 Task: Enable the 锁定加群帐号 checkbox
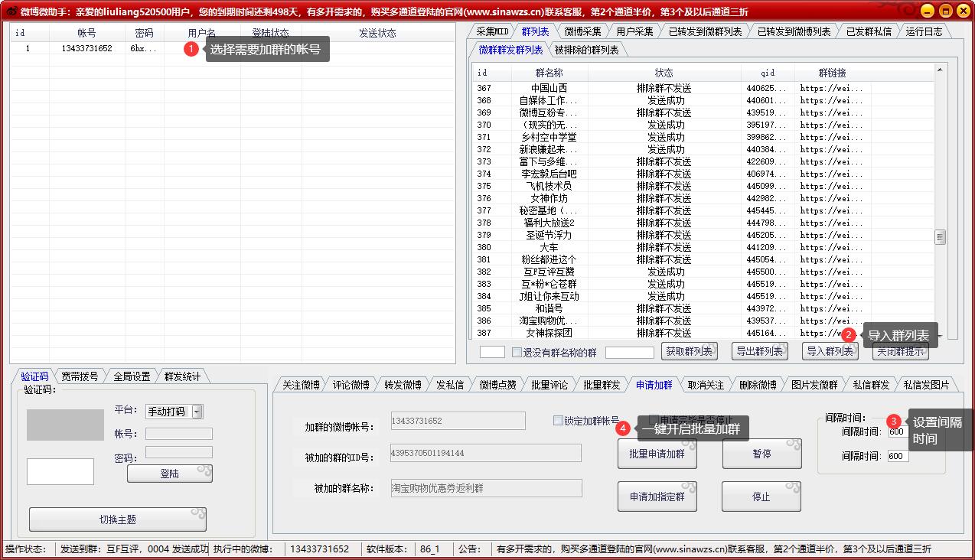[x=558, y=420]
